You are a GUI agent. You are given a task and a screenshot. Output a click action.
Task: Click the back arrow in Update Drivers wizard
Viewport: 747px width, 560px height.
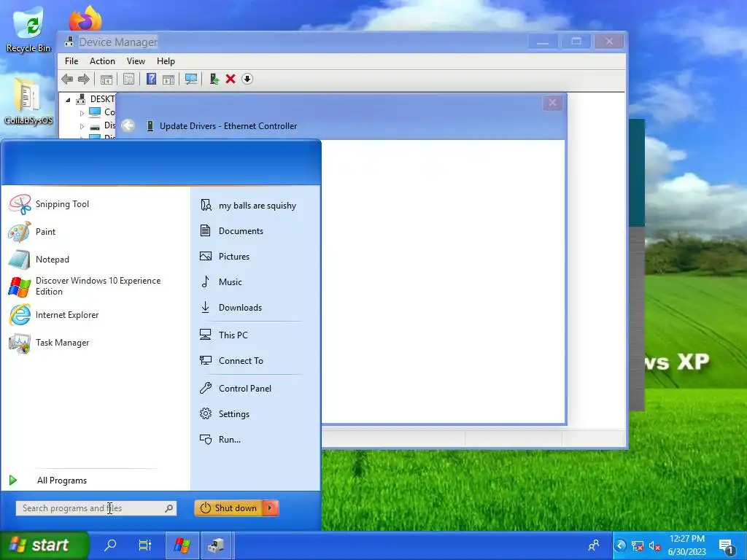point(128,125)
